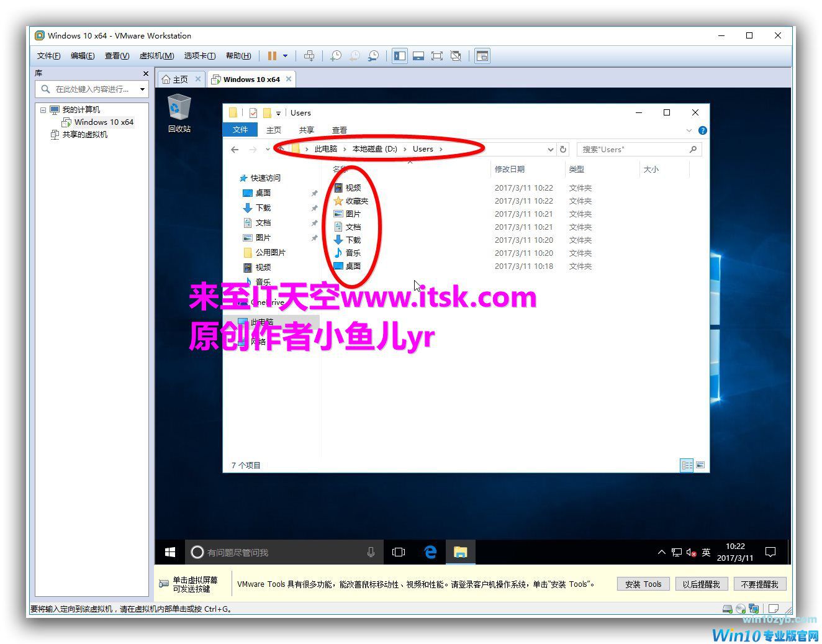Switch Explorer to large icons view
Viewport: 822px width, 644px height.
(700, 465)
